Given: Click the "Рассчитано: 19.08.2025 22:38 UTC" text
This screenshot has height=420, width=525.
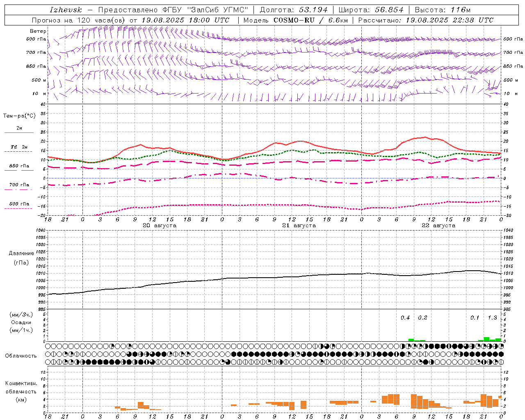Looking at the screenshot, I should pyautogui.click(x=426, y=20).
